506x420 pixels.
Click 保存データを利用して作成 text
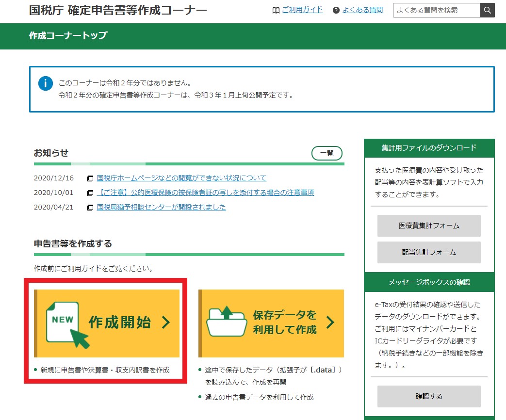click(x=285, y=322)
